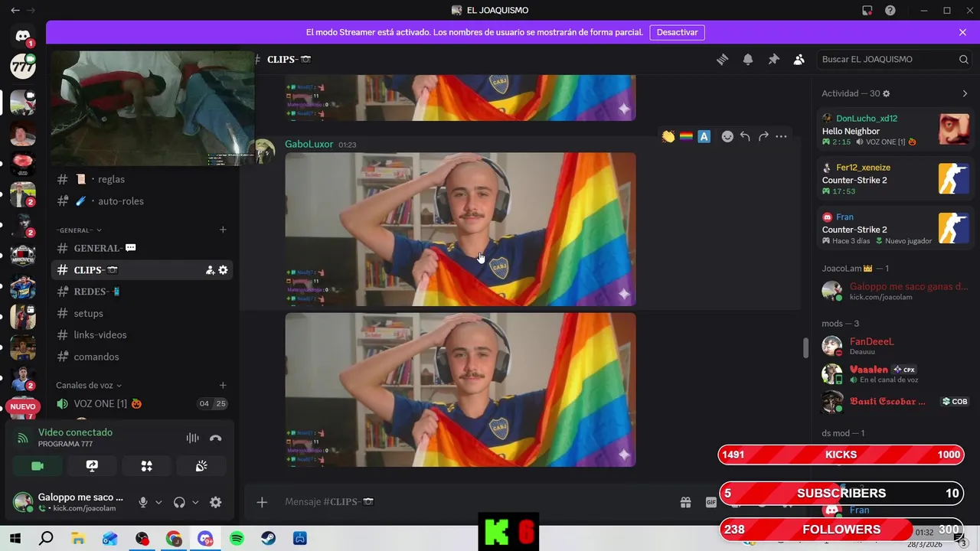Viewport: 980px width, 551px height.
Task: Toggle member list icon in header
Action: point(799,60)
